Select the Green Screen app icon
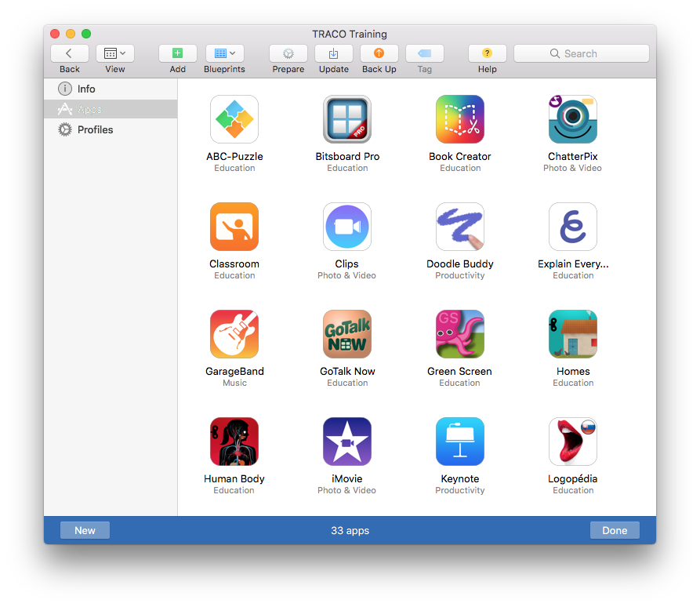 pos(460,334)
